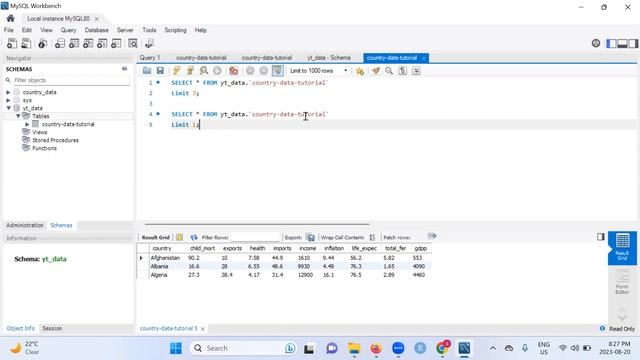Screen dimensions: 640x360
Task: Click the commit transaction icon
Action: click(x=250, y=71)
